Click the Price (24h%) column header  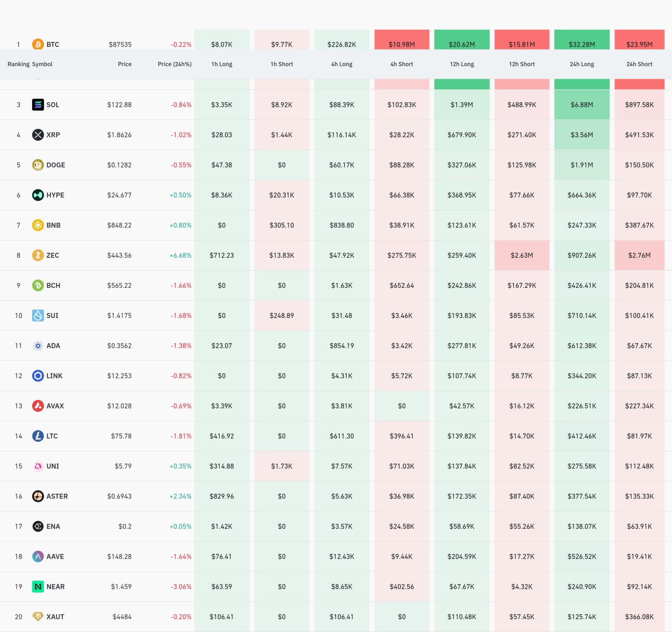pyautogui.click(x=175, y=64)
